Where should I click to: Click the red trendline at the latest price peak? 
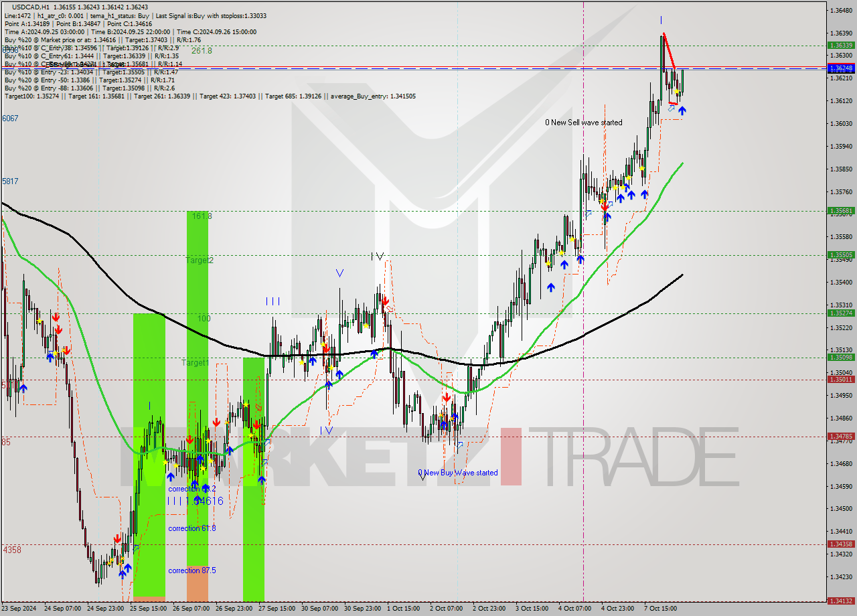(x=669, y=51)
